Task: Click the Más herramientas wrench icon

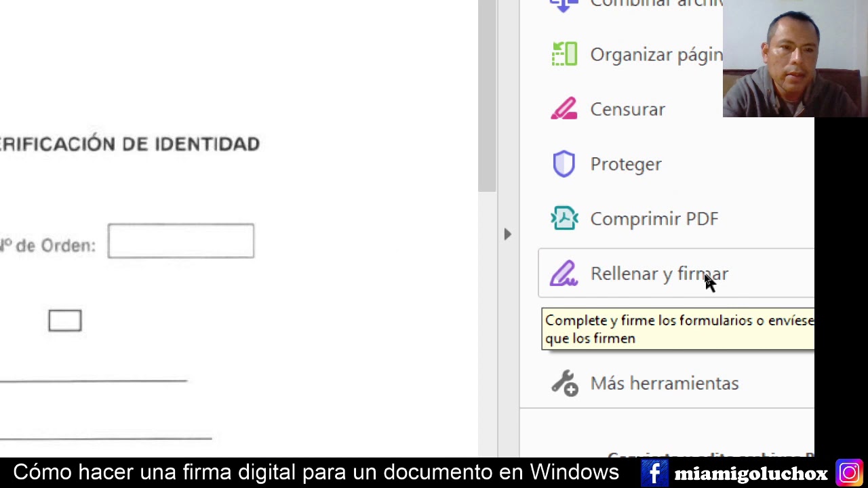Action: pyautogui.click(x=564, y=383)
